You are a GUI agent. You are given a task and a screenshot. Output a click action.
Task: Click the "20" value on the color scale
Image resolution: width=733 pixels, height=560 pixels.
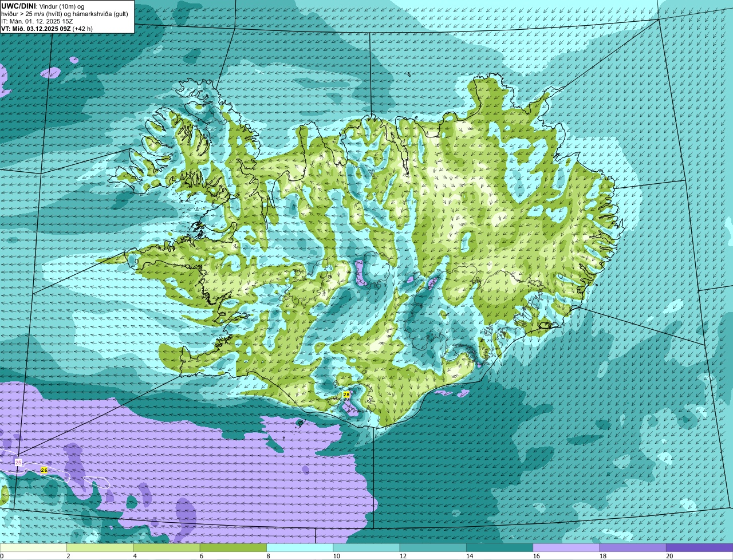[x=669, y=556]
